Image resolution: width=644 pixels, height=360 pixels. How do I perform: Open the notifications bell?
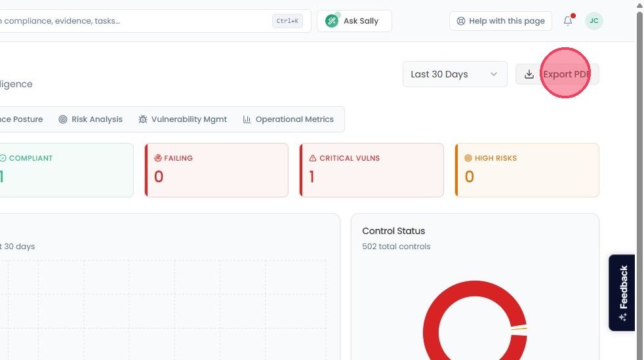pos(568,20)
